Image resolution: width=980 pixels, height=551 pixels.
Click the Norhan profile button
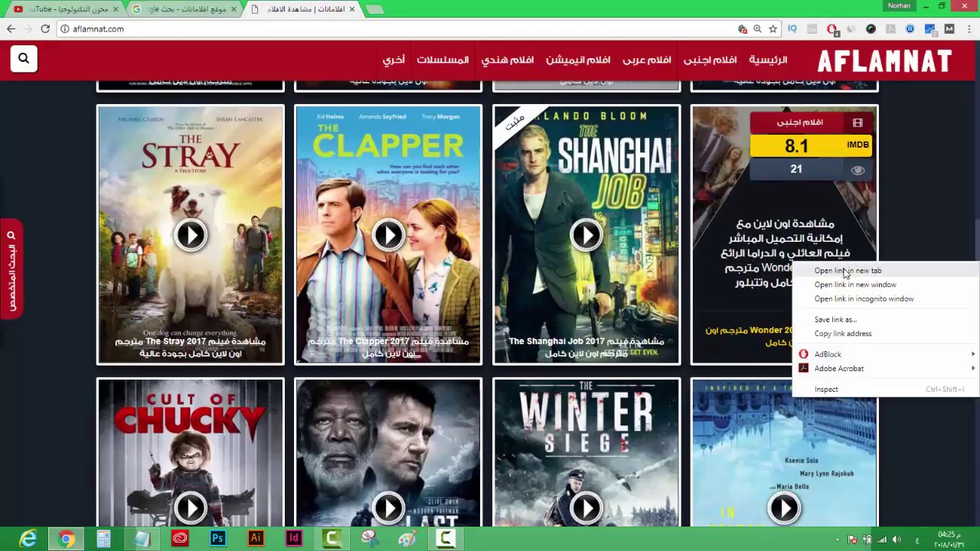[x=900, y=6]
